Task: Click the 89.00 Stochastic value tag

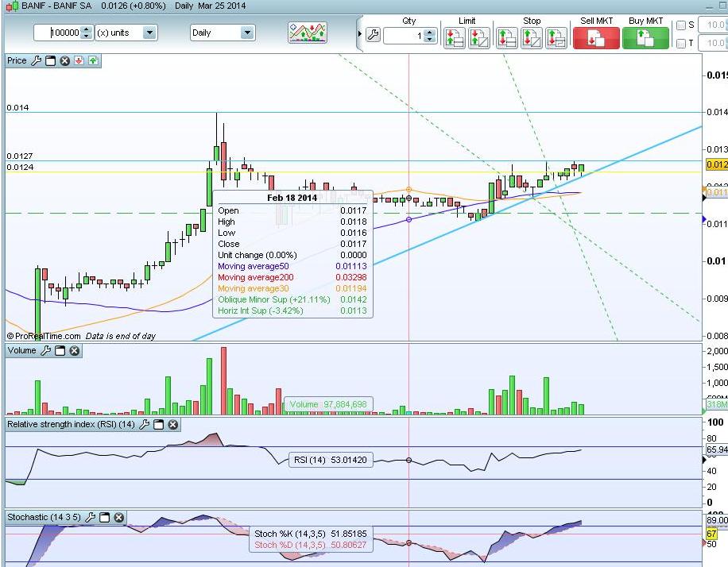Action: tap(716, 521)
